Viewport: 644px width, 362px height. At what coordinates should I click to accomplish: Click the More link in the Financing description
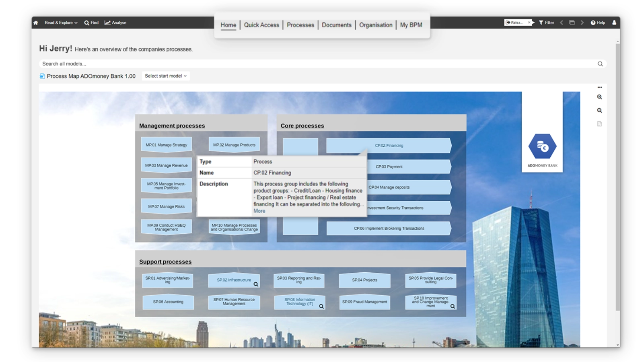click(259, 210)
